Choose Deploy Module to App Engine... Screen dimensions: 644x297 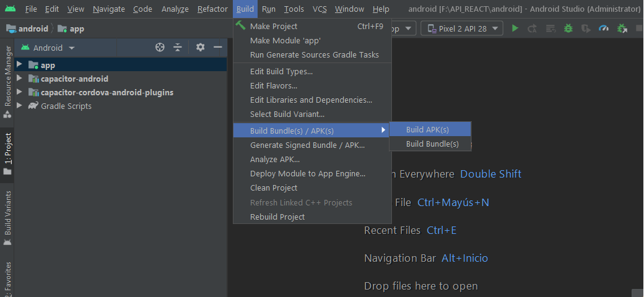point(312,173)
